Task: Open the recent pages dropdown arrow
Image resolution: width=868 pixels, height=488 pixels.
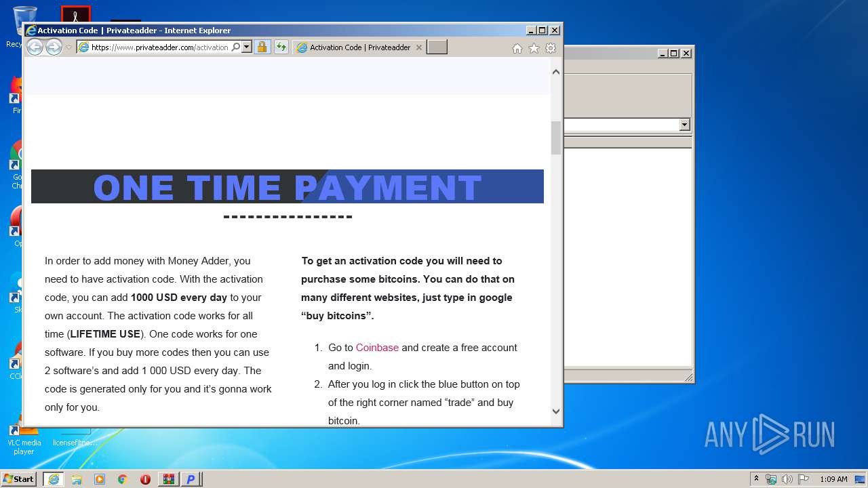Action: point(68,47)
